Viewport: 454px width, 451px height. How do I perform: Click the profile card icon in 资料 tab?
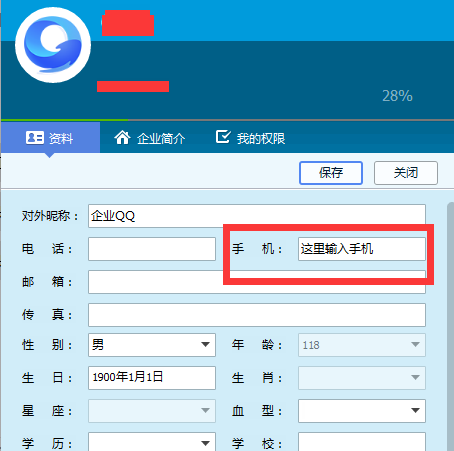click(35, 137)
